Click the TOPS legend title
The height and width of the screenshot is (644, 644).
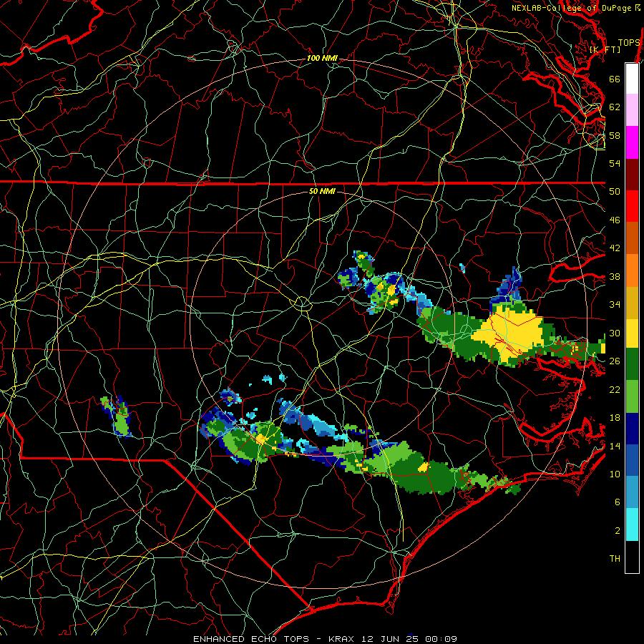629,43
